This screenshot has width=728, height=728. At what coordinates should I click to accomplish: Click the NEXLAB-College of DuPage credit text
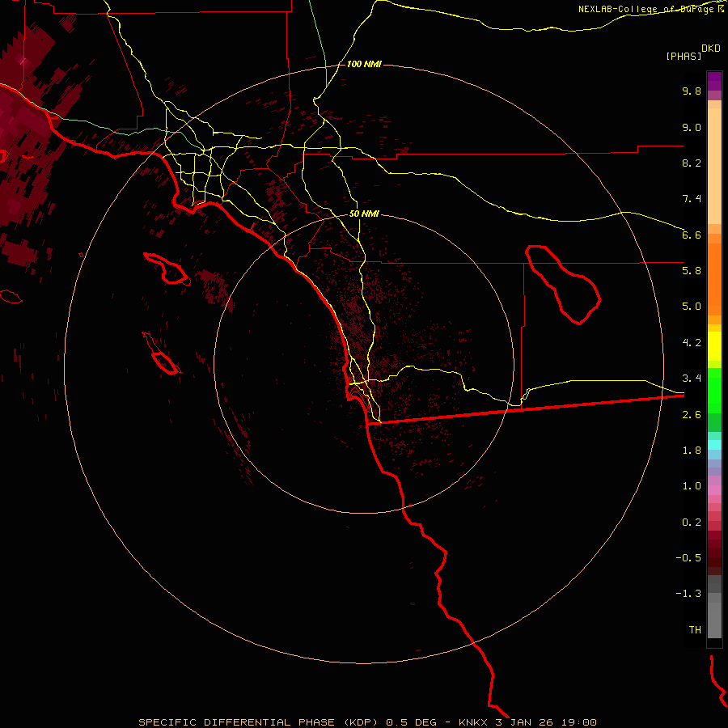pyautogui.click(x=645, y=9)
